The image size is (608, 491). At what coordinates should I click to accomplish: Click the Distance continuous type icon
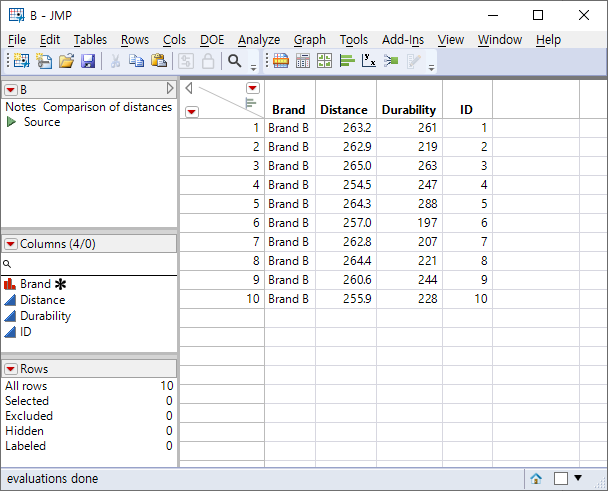pos(10,300)
